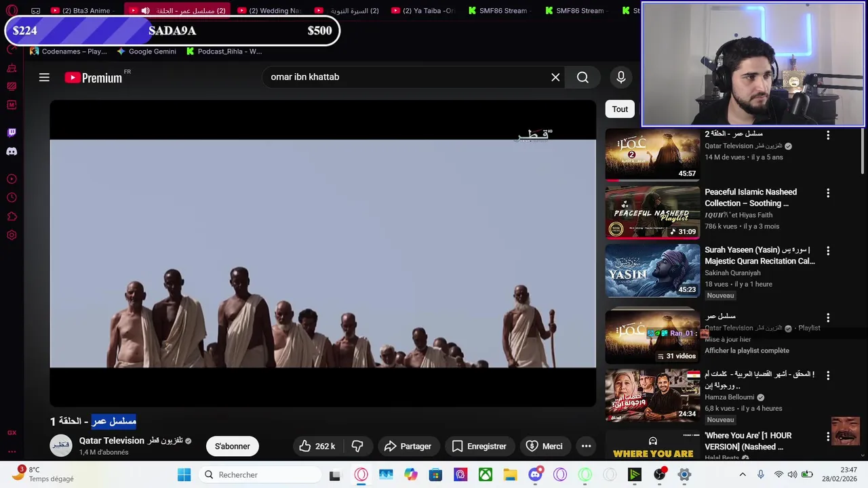Open Codenames bookmark
This screenshot has width=868, height=488.
pos(68,52)
